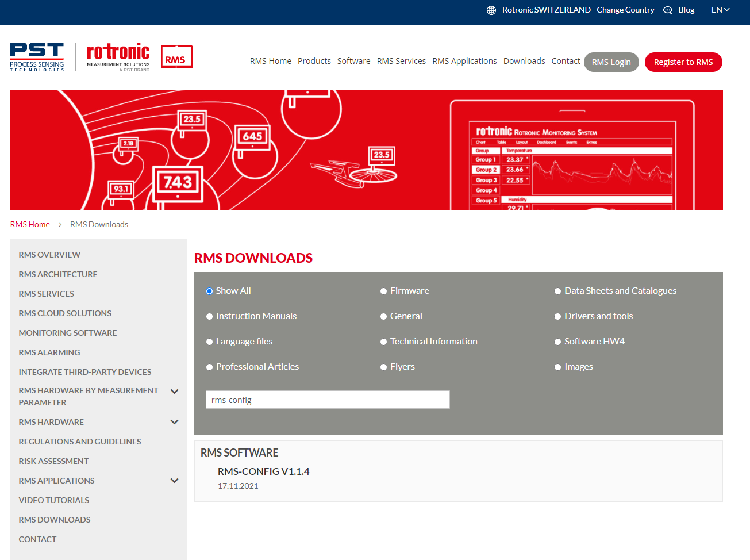Open the RMS Services navigation item

[401, 61]
